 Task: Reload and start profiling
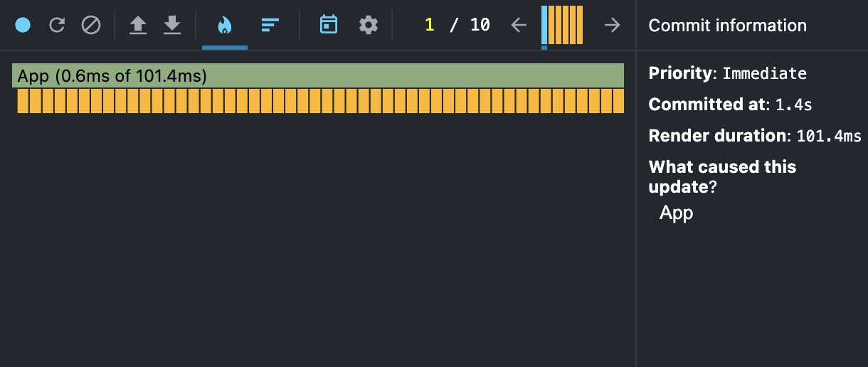point(57,26)
